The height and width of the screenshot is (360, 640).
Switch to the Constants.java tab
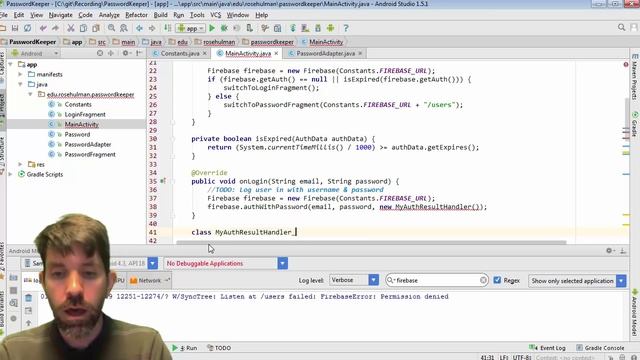pos(180,53)
